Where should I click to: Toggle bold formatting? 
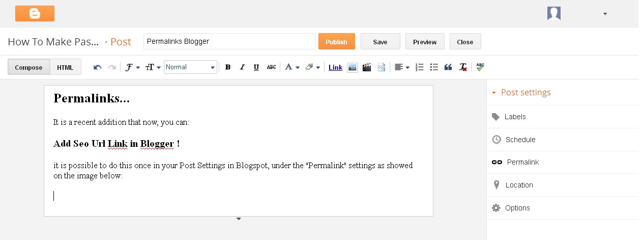[x=228, y=67]
